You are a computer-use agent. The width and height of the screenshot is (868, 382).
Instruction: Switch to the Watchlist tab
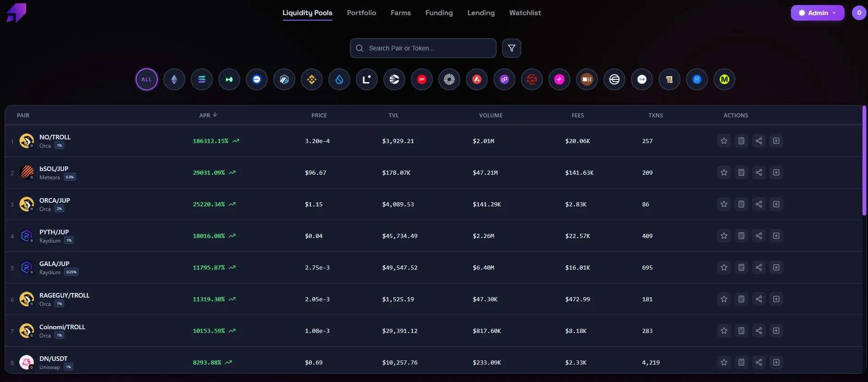[x=525, y=13]
